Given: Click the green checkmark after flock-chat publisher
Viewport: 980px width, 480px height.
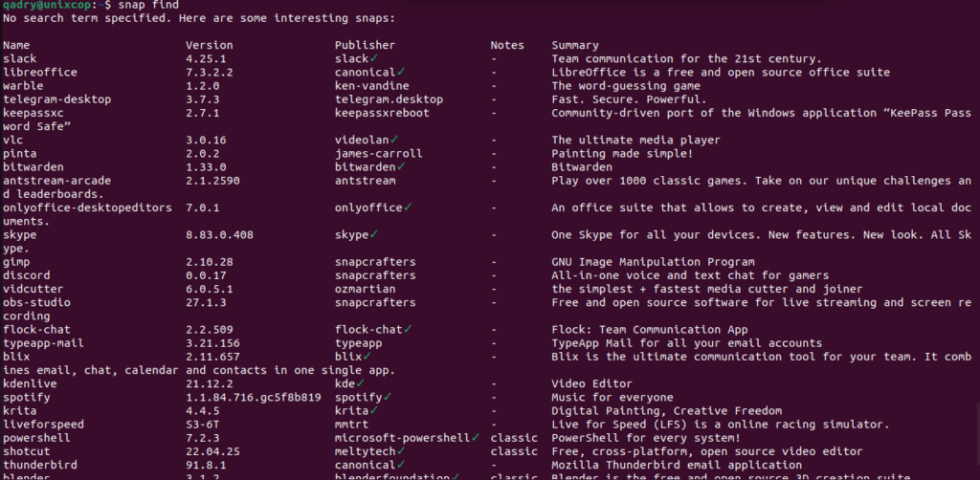Looking at the screenshot, I should pos(408,329).
